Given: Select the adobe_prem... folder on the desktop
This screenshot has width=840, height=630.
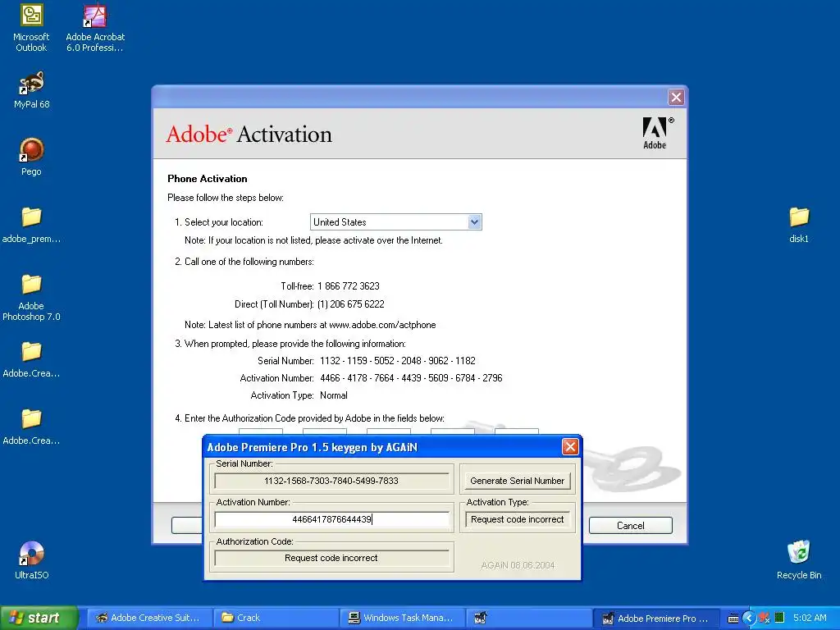Looking at the screenshot, I should (31, 225).
